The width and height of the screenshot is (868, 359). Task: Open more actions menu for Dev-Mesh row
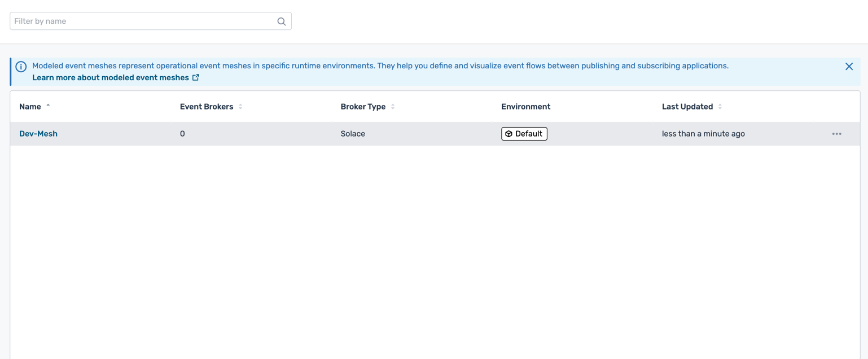point(836,134)
